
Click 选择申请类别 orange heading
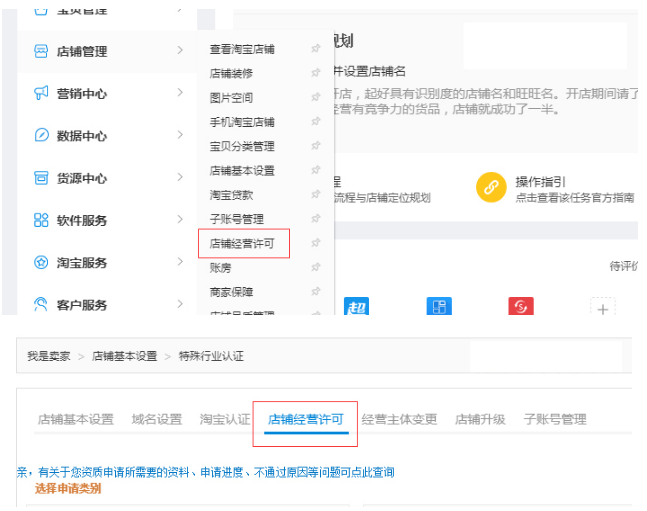coord(68,489)
